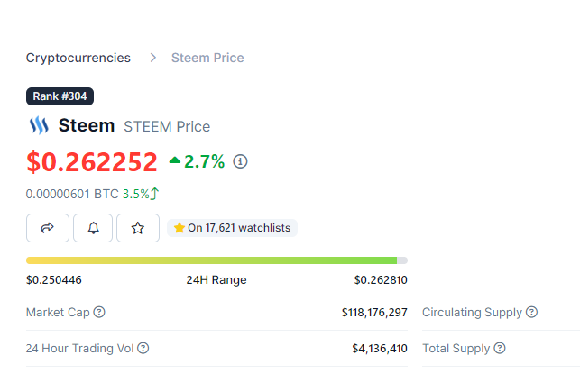Click the green price-up triangle
Image resolution: width=580 pixels, height=392 pixels.
pyautogui.click(x=175, y=161)
